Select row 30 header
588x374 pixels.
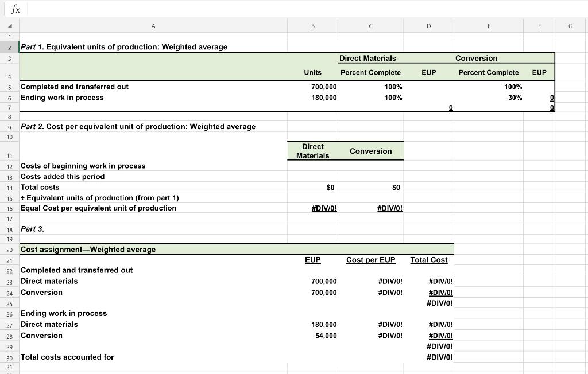(10, 357)
